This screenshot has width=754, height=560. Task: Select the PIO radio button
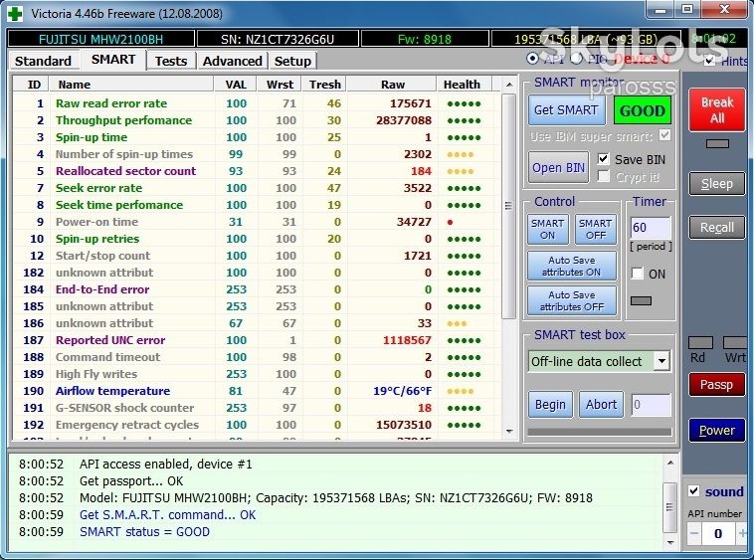(x=576, y=59)
